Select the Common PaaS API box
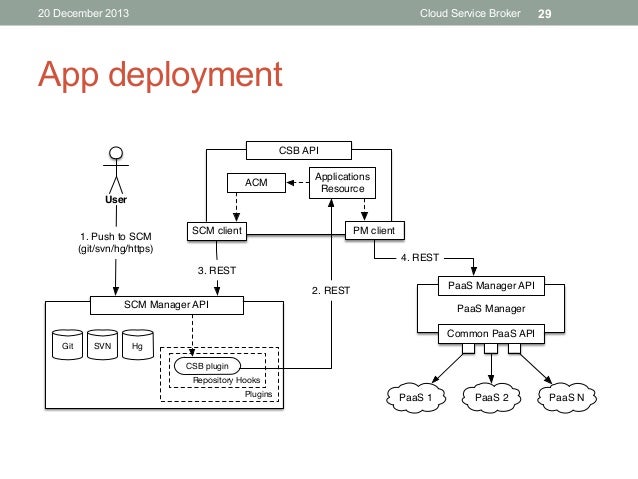638x479 pixels. [491, 334]
